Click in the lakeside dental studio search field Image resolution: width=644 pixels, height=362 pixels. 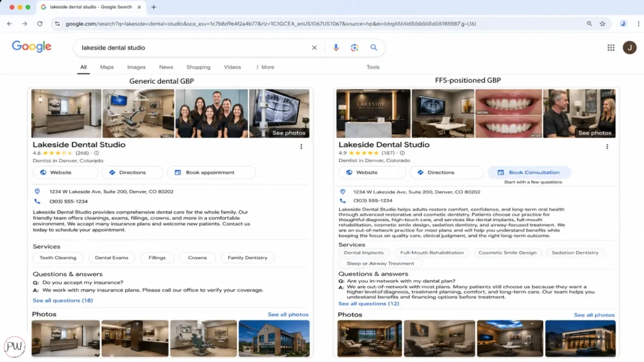click(189, 48)
